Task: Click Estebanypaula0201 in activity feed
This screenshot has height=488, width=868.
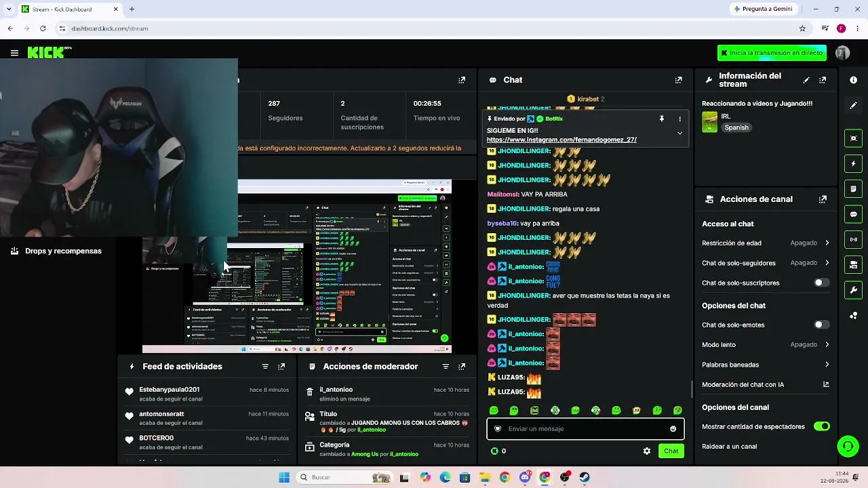Action: [x=170, y=390]
